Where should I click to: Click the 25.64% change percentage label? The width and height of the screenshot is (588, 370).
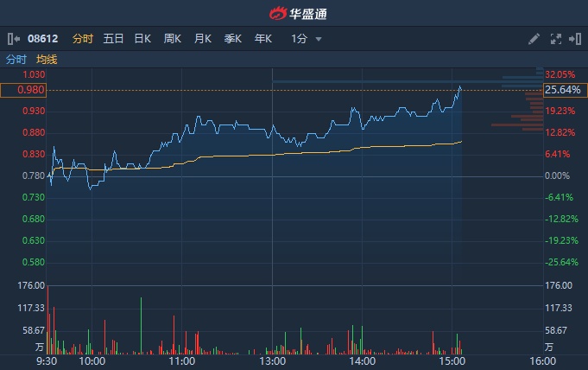click(x=559, y=89)
